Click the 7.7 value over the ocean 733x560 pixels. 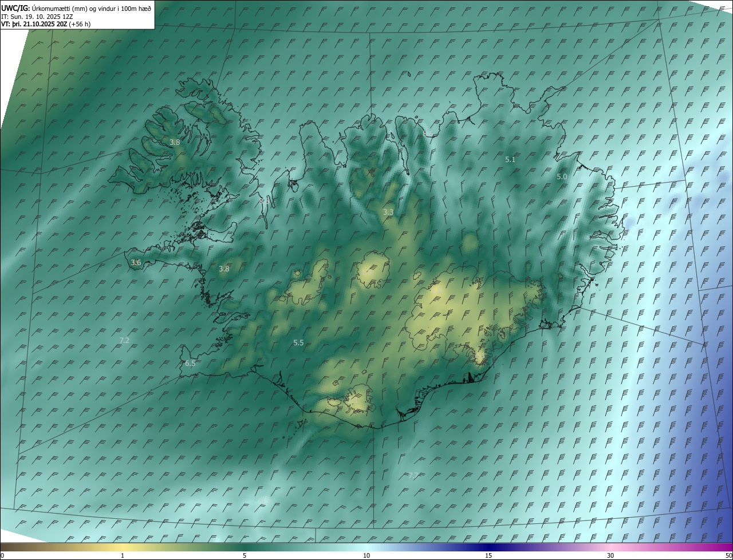tap(413, 475)
